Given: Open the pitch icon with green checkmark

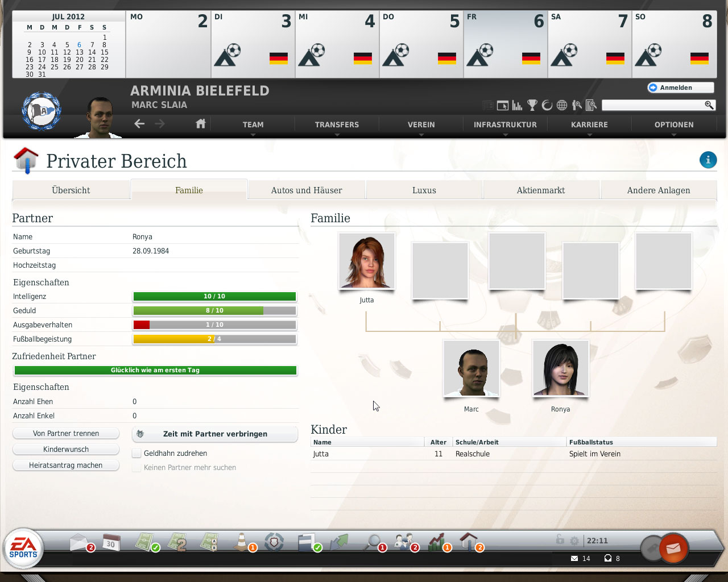Looking at the screenshot, I should pos(146,542).
